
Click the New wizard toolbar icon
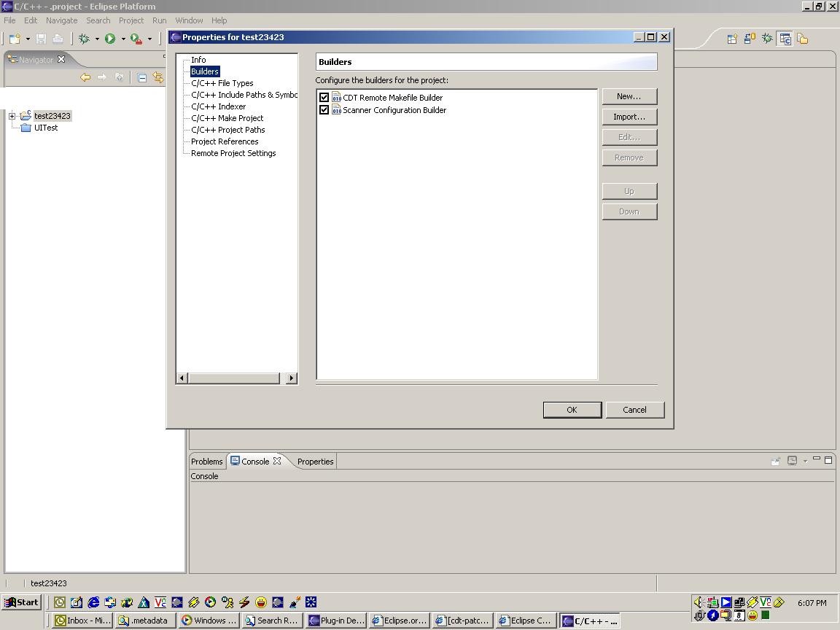[x=15, y=39]
